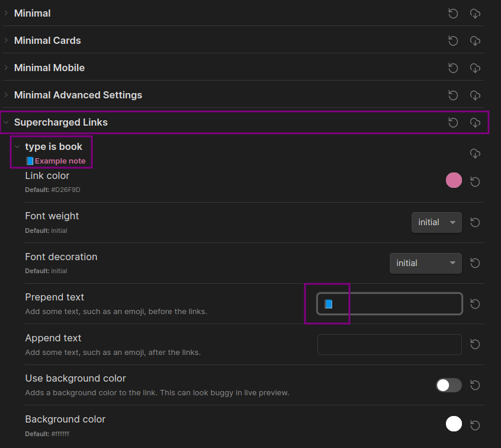501x448 pixels.
Task: Export Minimal Cards settings via cloud download icon
Action: point(475,41)
